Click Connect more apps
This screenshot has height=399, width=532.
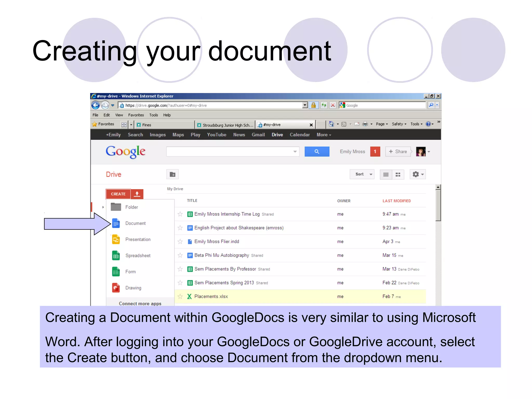140,303
